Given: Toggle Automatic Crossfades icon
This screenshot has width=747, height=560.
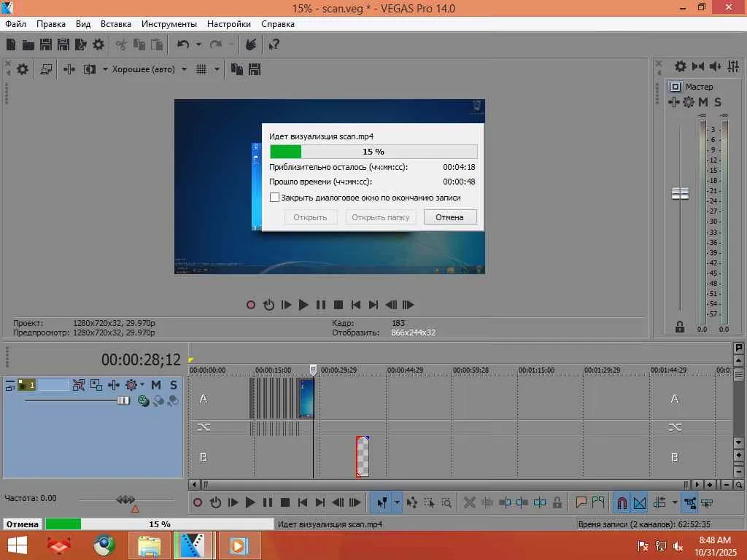Looking at the screenshot, I should (640, 502).
